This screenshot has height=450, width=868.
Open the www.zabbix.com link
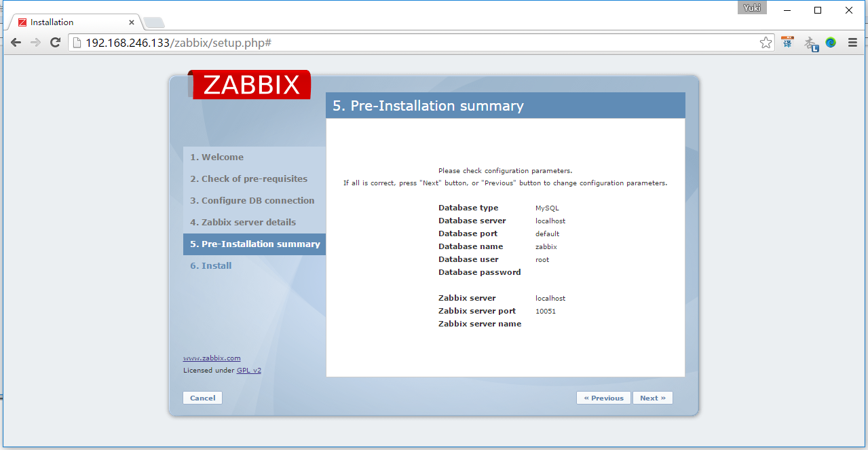point(212,358)
